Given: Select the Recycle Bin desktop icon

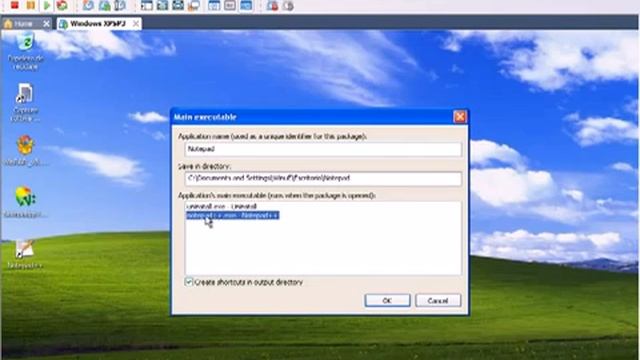Looking at the screenshot, I should [x=25, y=52].
